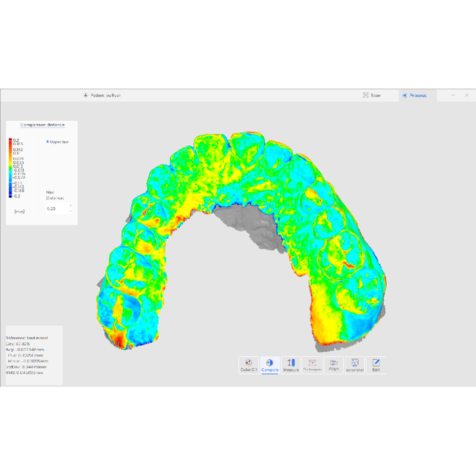Open the Edit tool

point(376,365)
